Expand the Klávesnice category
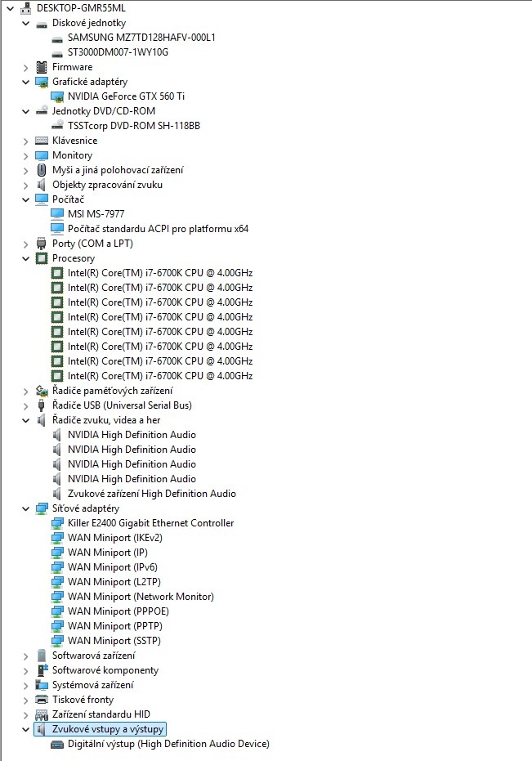The image size is (532, 761). tap(25, 141)
